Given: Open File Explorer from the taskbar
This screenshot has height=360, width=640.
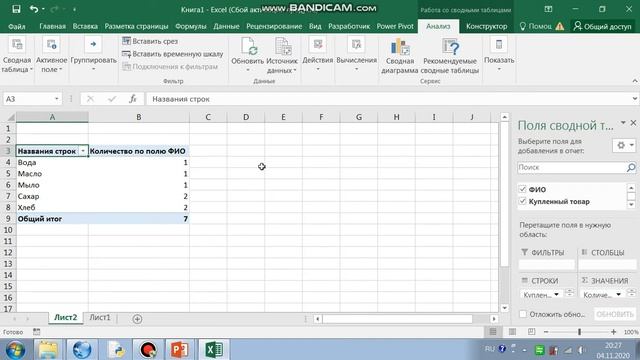Looking at the screenshot, I should [x=48, y=350].
